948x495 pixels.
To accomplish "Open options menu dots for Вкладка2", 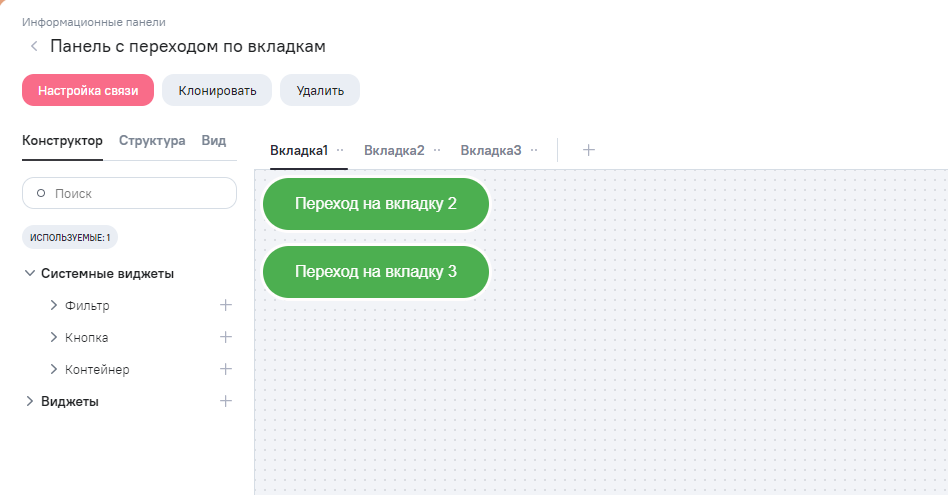I will click(437, 150).
